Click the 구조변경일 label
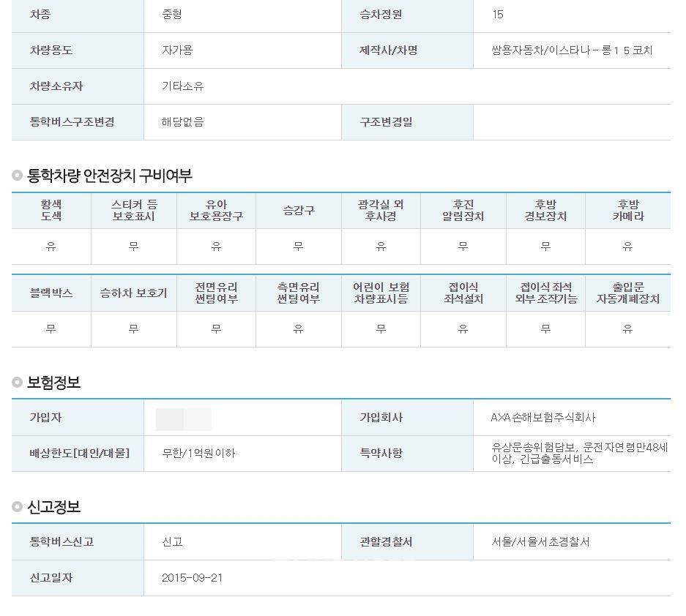Viewport: 686px width, 616px height. [386, 122]
